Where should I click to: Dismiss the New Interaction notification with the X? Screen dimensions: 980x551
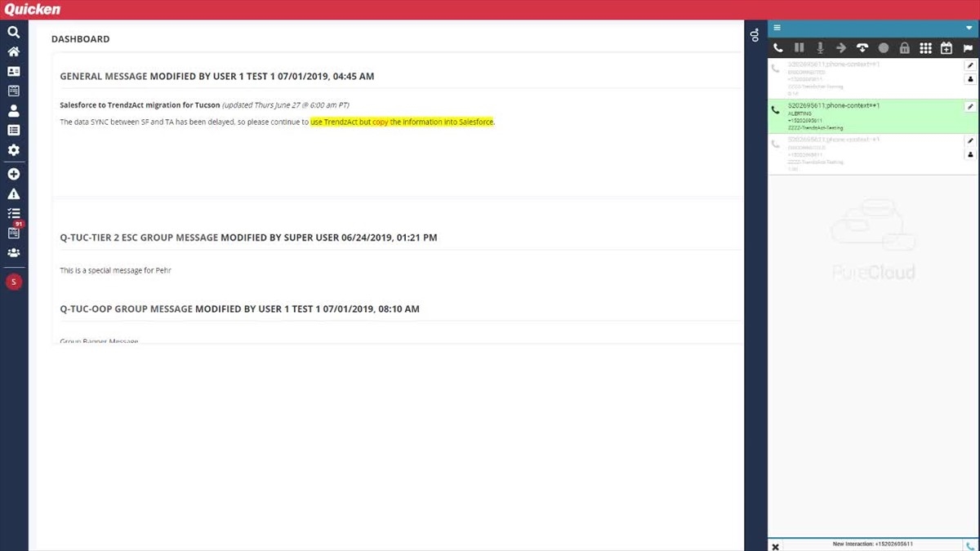[776, 546]
